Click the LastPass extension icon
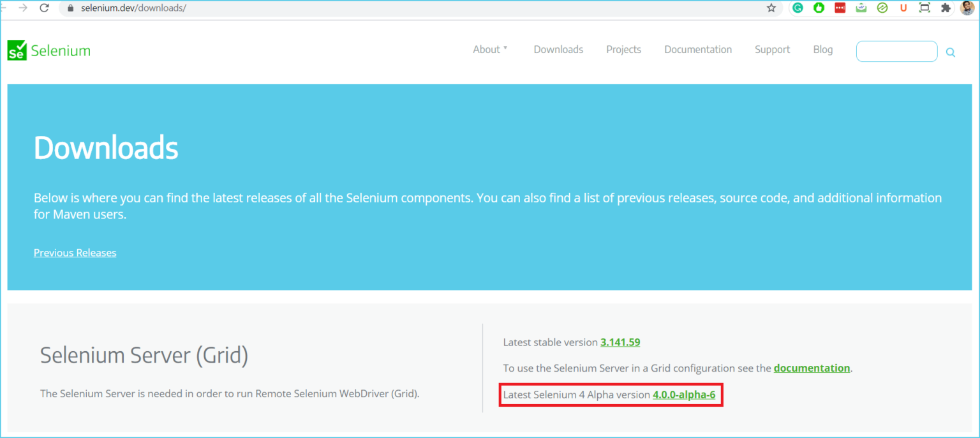The image size is (980, 438). tap(840, 8)
